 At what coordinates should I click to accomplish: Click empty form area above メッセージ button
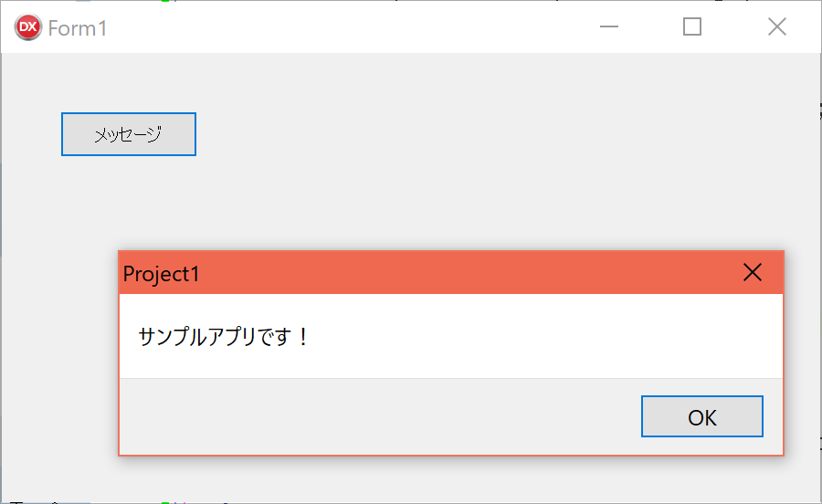pos(129,83)
